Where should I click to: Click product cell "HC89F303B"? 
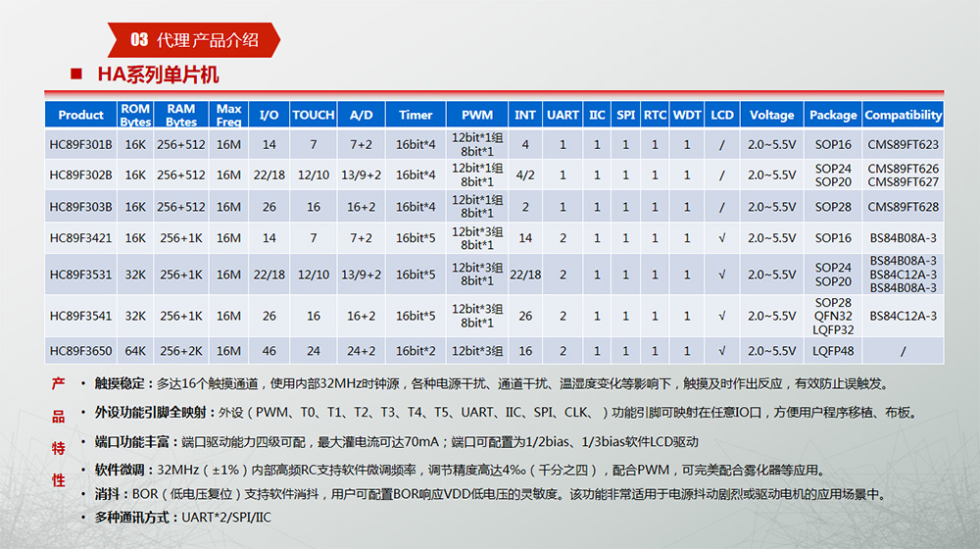80,207
